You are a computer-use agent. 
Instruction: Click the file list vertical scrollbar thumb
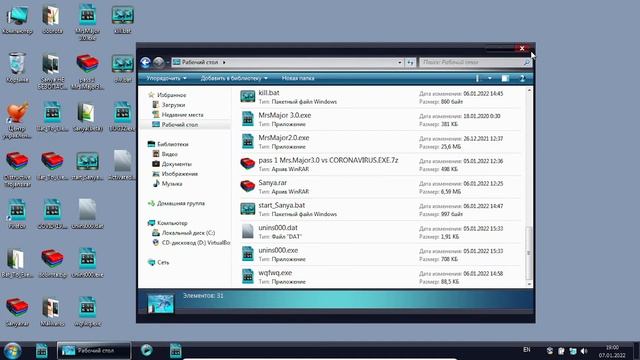pyautogui.click(x=529, y=253)
